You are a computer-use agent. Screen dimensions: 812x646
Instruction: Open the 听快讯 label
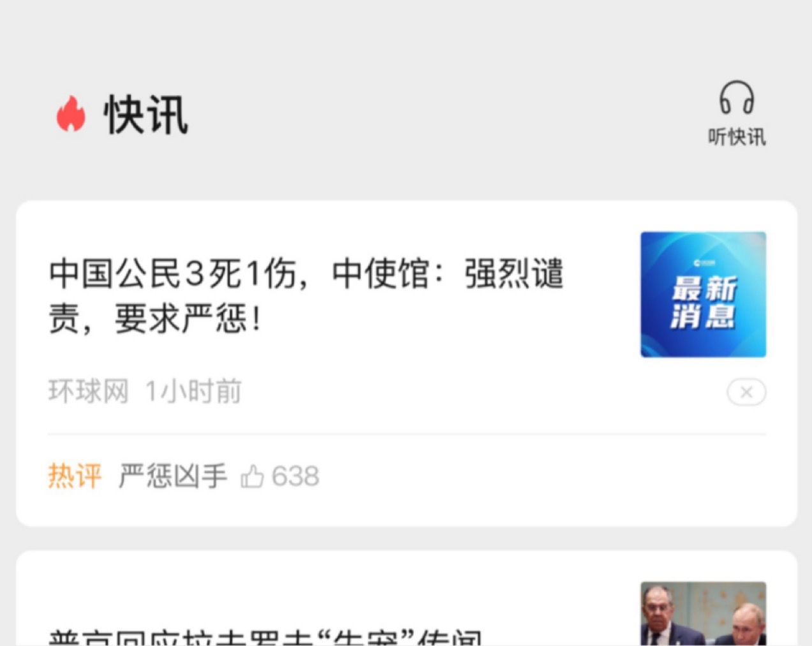pos(737,136)
